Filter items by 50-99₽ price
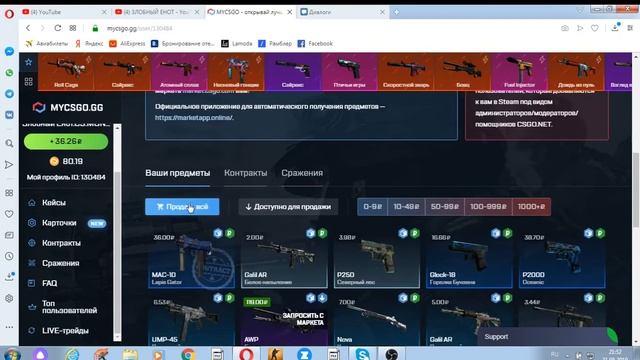640x360 pixels. 444,207
